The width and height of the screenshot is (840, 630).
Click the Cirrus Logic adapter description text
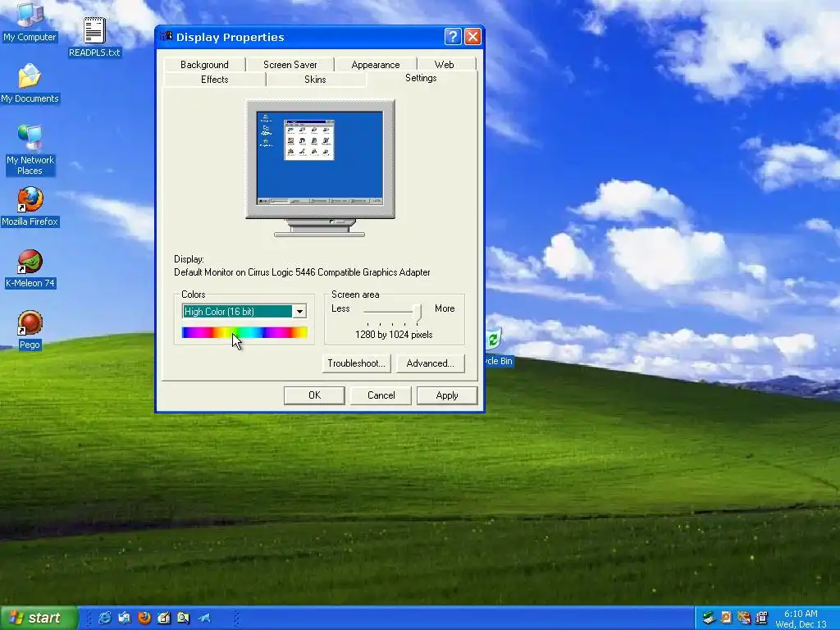[x=302, y=272]
